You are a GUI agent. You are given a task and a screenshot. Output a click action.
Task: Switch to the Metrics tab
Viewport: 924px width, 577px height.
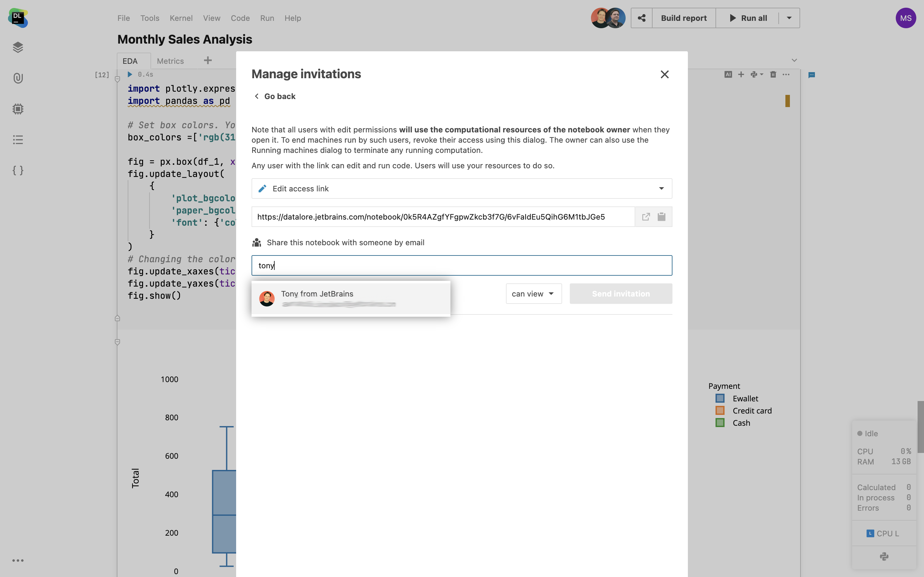170,61
